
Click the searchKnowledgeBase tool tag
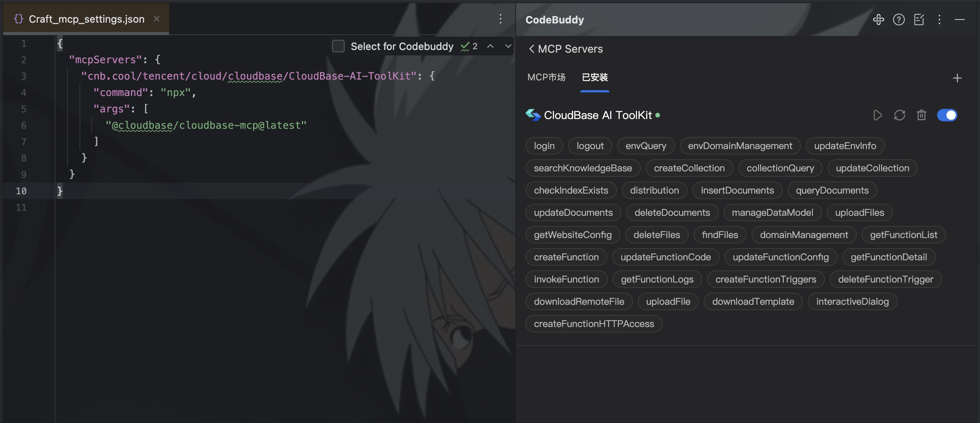(583, 168)
